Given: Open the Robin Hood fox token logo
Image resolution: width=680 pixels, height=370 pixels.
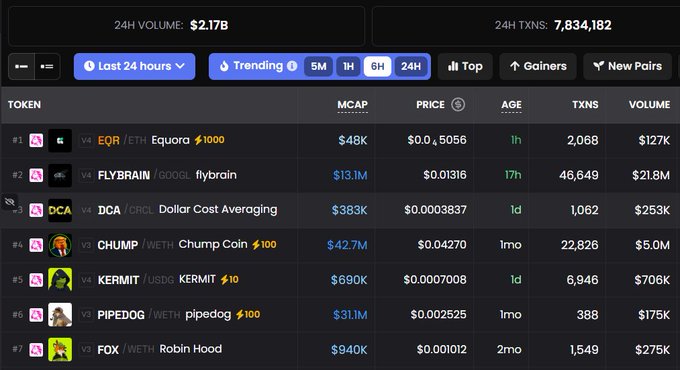Looking at the screenshot, I should [60, 350].
